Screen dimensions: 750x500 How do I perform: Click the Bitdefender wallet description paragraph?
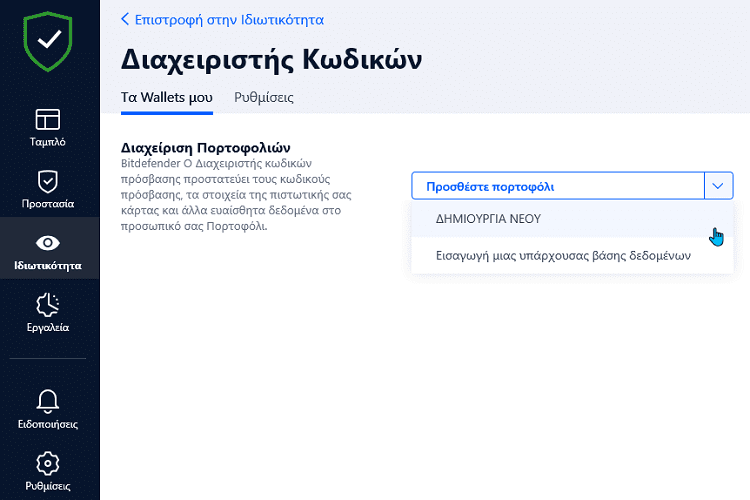(236, 195)
